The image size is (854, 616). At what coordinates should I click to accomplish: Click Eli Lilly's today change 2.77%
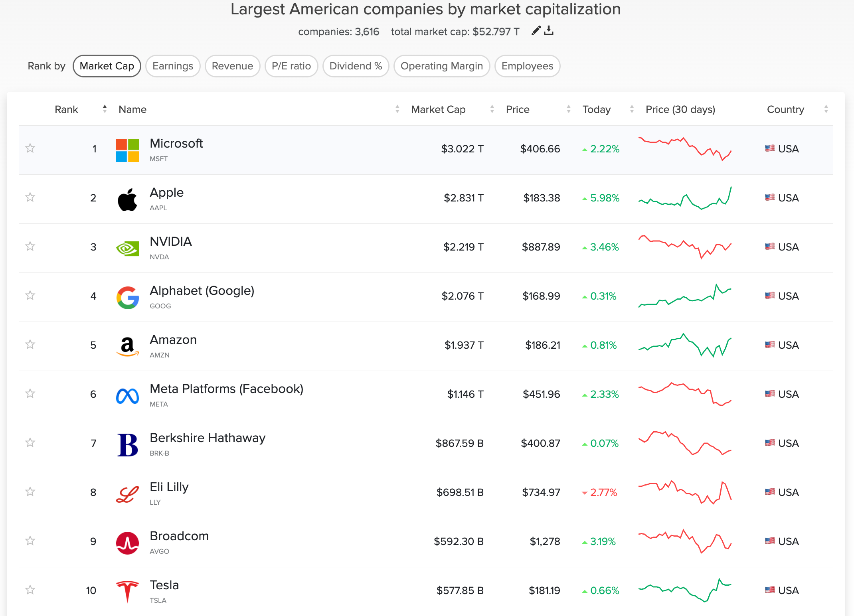tap(599, 492)
